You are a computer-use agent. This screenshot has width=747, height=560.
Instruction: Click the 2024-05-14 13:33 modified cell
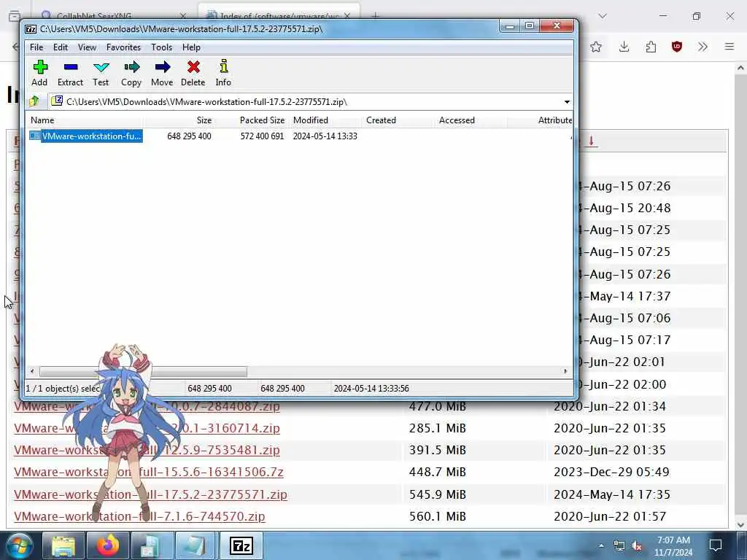pos(325,136)
